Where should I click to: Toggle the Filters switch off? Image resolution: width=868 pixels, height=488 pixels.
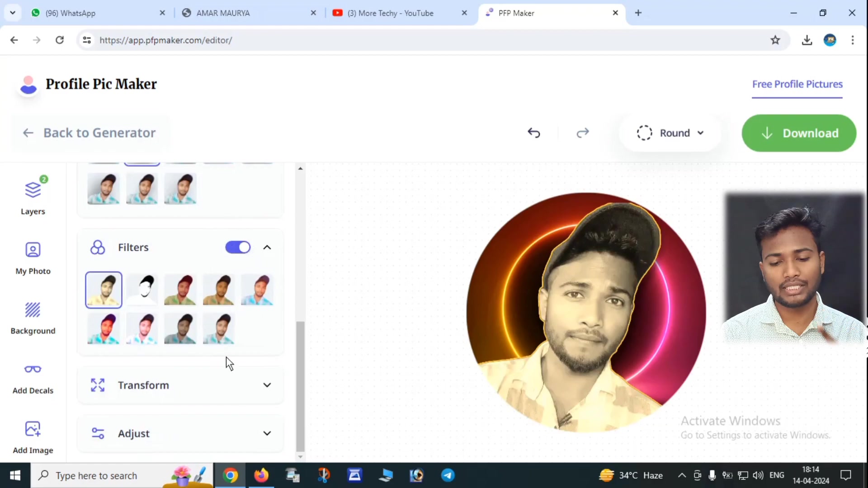point(238,247)
